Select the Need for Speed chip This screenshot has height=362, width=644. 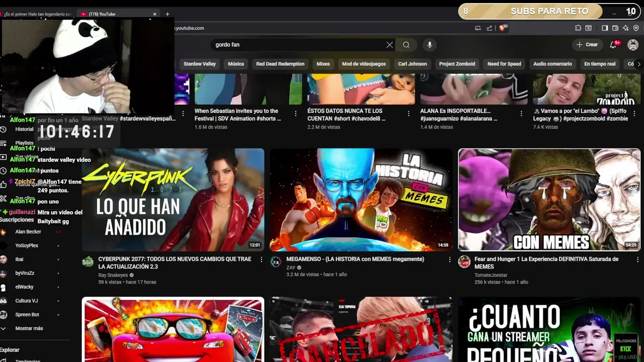point(504,64)
